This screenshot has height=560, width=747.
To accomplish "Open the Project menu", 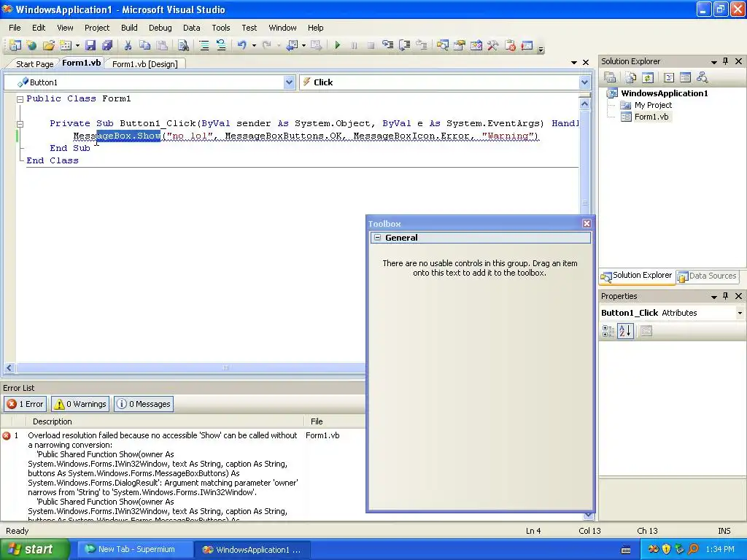I will click(x=97, y=28).
